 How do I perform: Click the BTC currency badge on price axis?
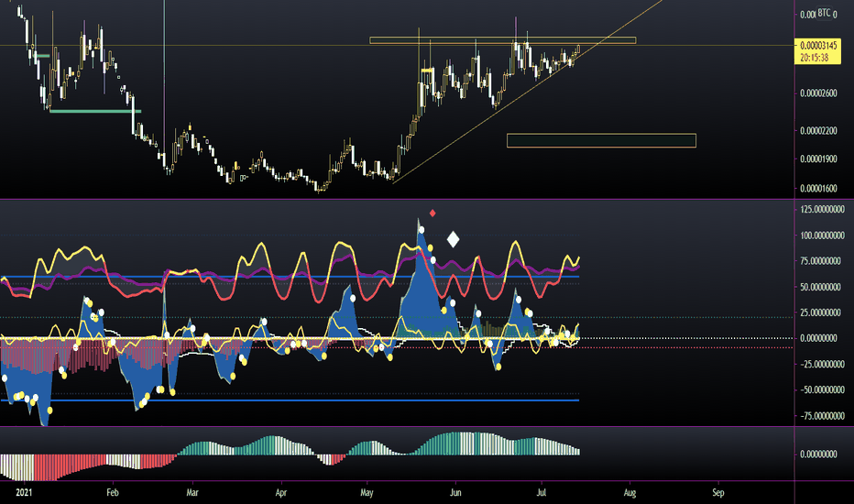pos(824,13)
